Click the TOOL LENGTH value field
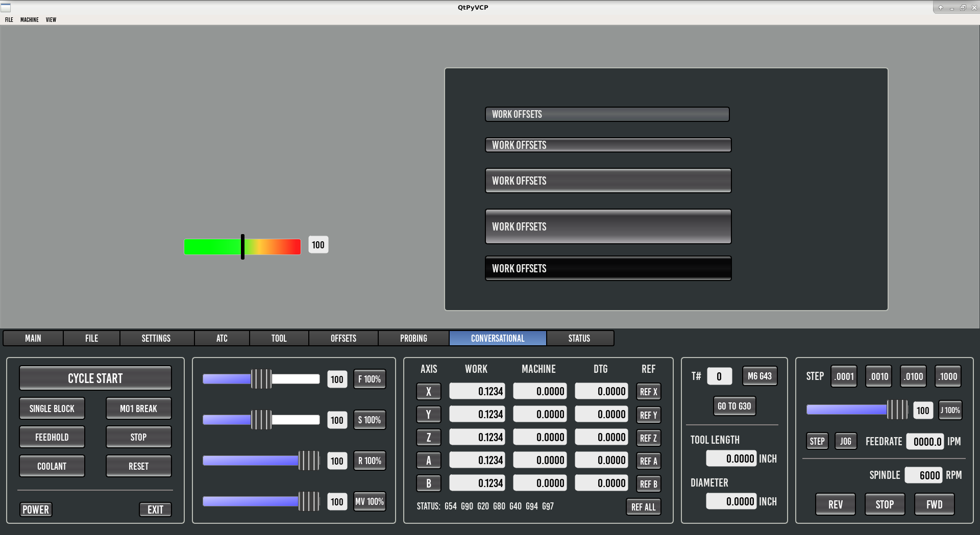This screenshot has height=535, width=980. pos(731,458)
